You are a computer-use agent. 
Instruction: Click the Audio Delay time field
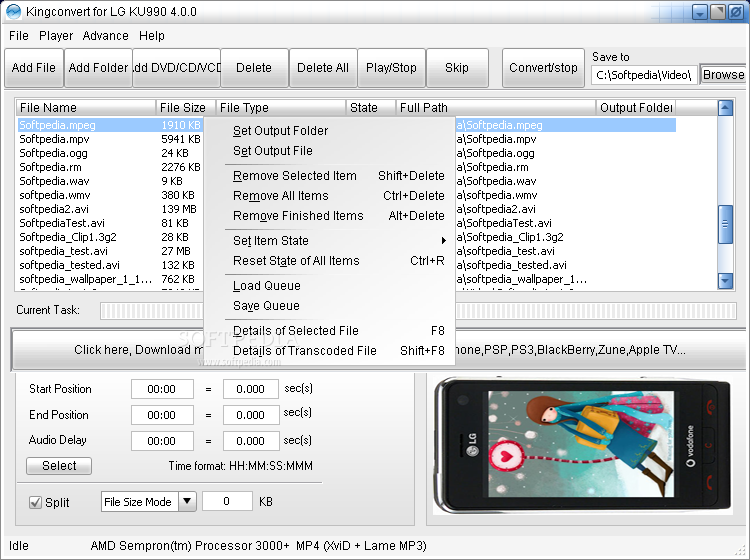pyautogui.click(x=162, y=440)
